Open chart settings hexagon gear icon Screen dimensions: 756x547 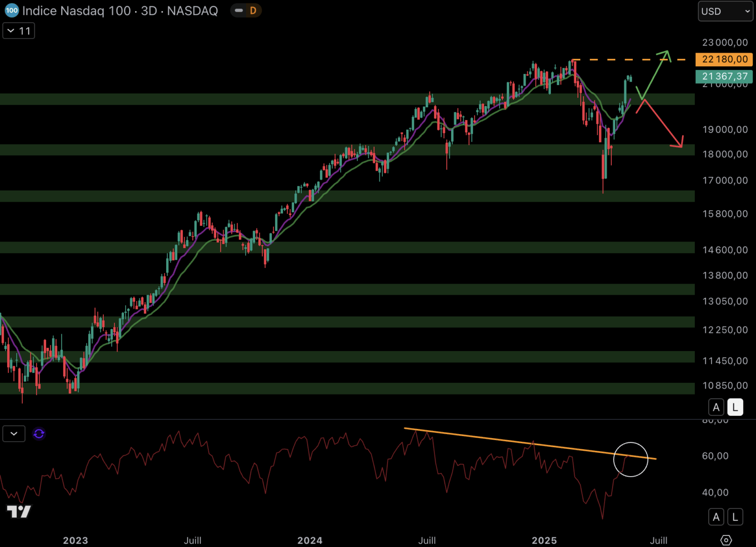(726, 540)
